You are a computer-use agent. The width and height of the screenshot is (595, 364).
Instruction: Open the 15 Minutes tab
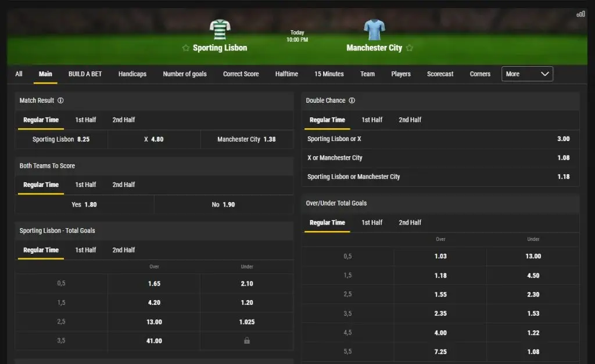coord(329,74)
